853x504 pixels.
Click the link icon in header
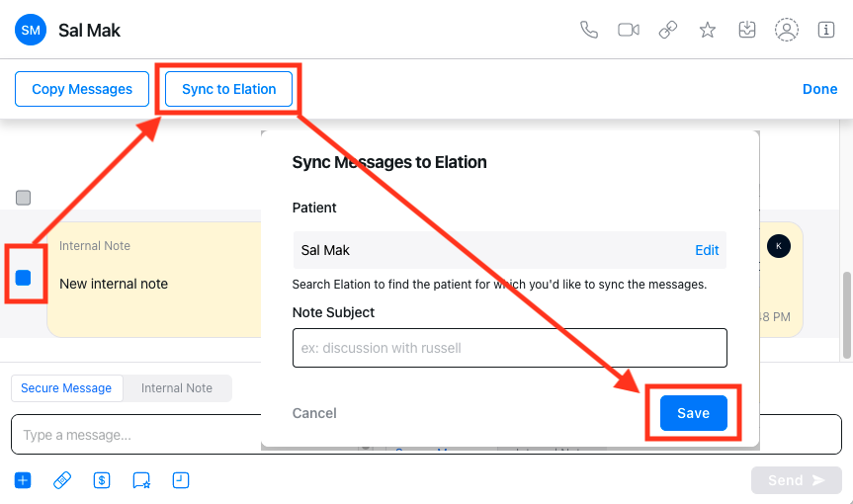pos(668,30)
